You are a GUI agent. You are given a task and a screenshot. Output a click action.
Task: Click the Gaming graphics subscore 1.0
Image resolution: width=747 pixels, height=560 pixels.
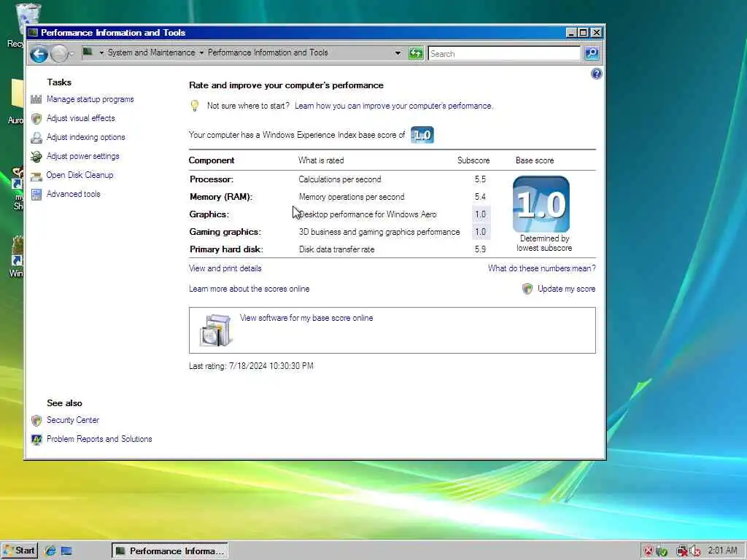[x=481, y=232]
